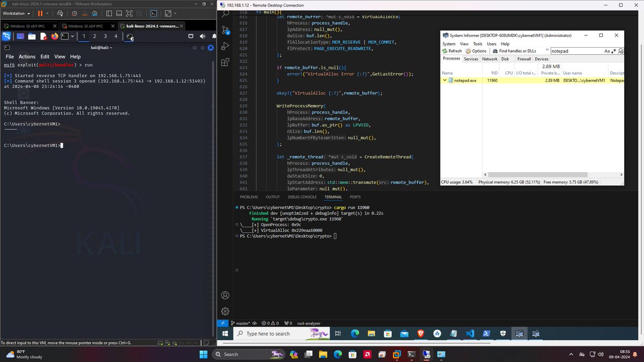Switch to Windows 10 x64 VM2 tab

point(89,25)
